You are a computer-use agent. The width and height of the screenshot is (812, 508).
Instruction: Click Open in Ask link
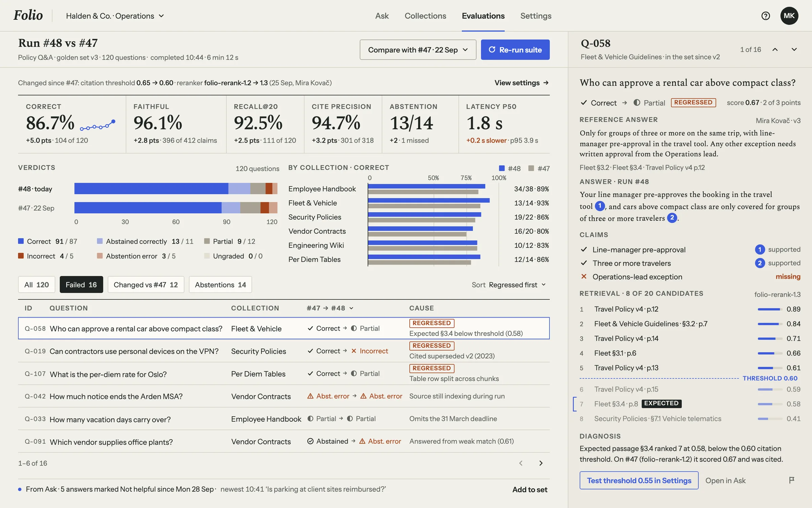[x=725, y=481]
